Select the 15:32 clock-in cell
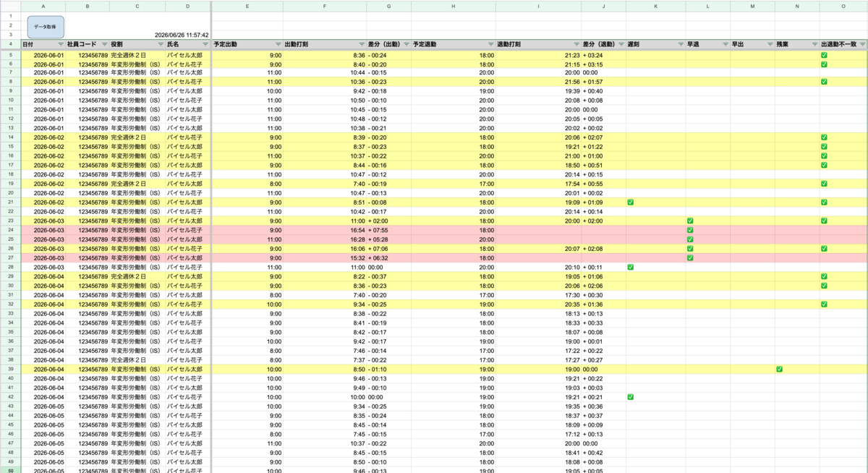The image size is (868, 473). tap(325, 257)
